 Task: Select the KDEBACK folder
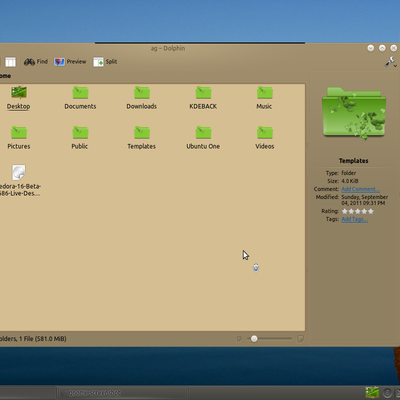pyautogui.click(x=203, y=98)
